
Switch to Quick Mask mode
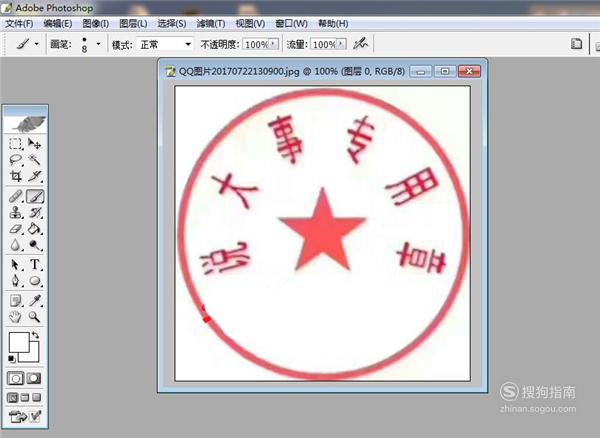click(x=35, y=378)
